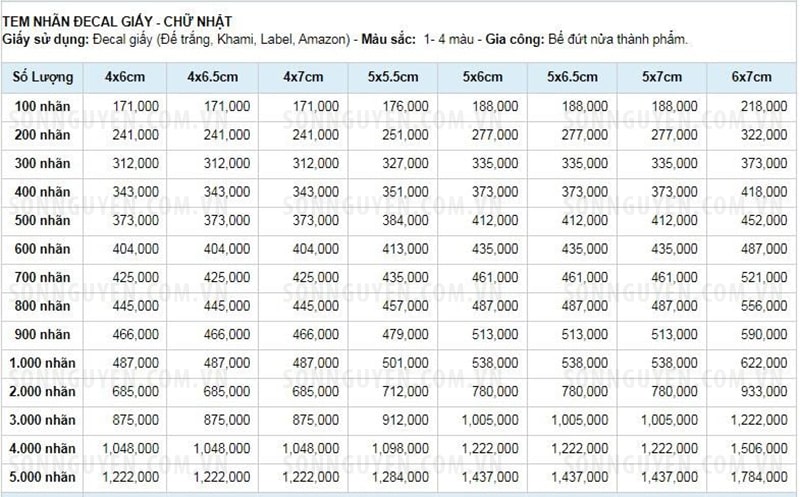The image size is (800, 497).
Task: Click the 6x7cm price for 300 nhãn
Action: click(764, 163)
